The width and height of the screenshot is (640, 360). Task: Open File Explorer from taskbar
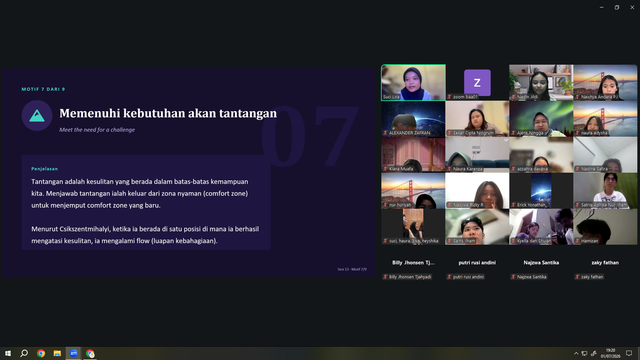pyautogui.click(x=57, y=353)
